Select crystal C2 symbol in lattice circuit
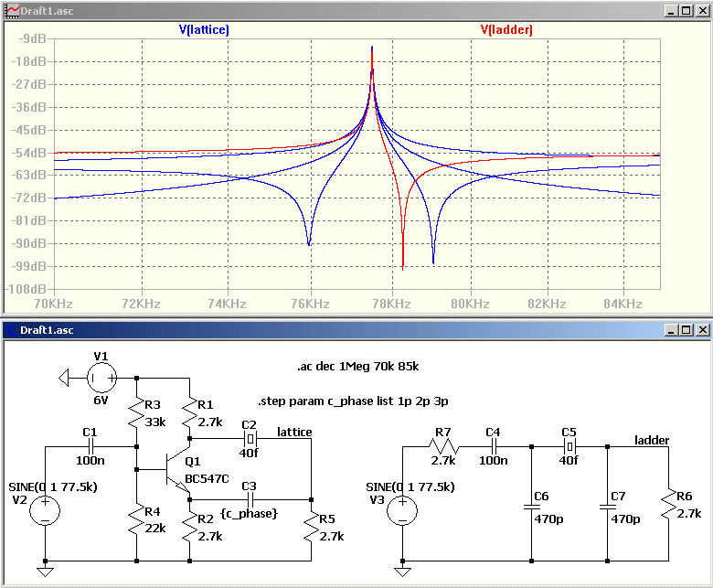This screenshot has height=588, width=713. pyautogui.click(x=250, y=439)
